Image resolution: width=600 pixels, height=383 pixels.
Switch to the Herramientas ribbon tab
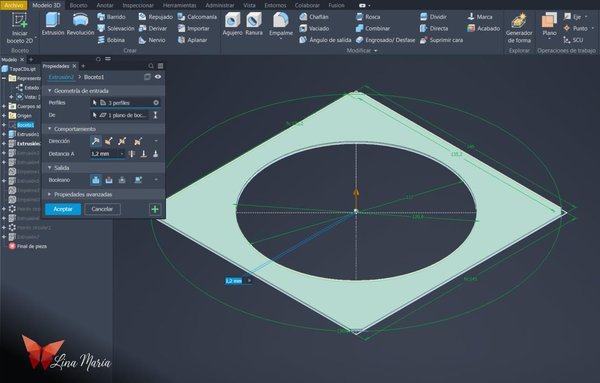179,5
